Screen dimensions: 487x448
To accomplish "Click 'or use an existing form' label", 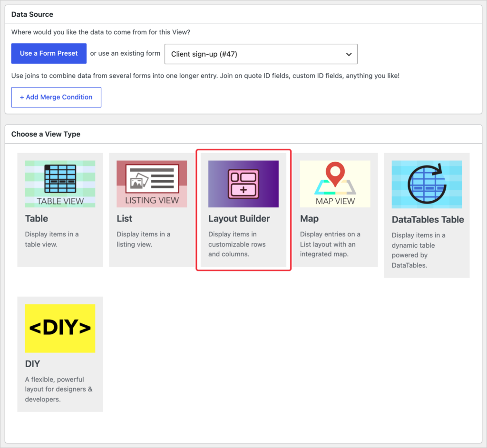I will click(125, 53).
